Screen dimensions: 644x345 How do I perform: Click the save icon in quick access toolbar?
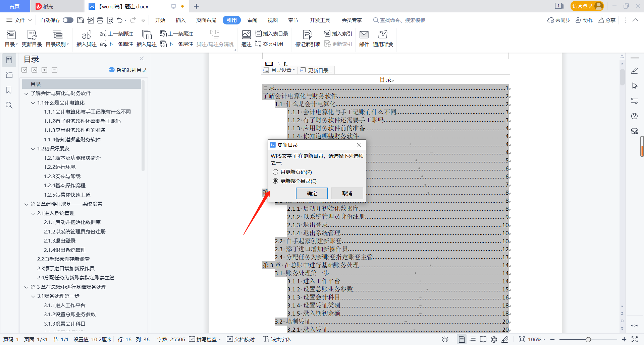(80, 20)
